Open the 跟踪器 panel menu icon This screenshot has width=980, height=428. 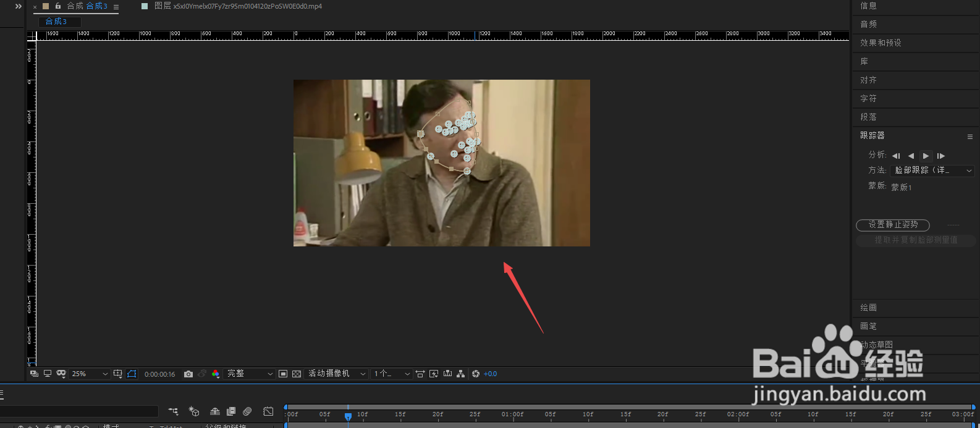coord(970,136)
